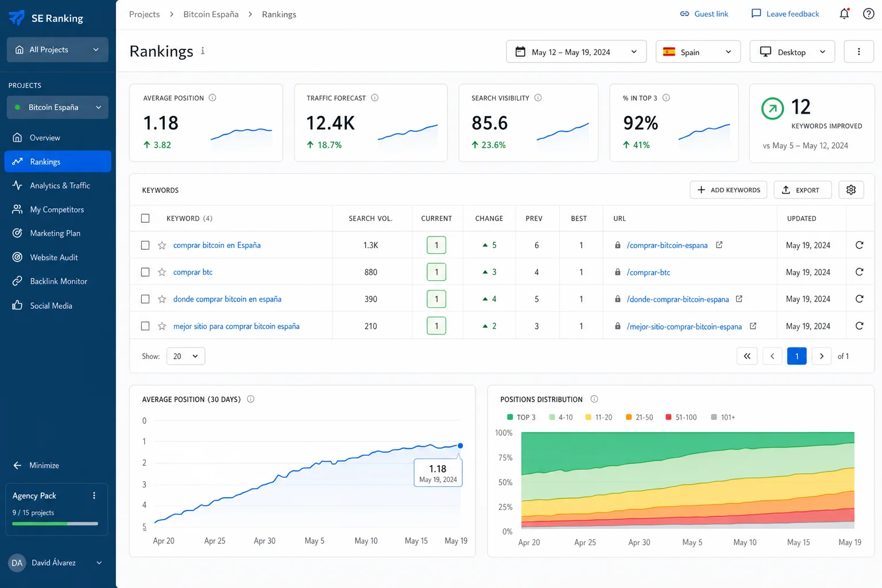Open the notifications bell
The width and height of the screenshot is (882, 588).
844,14
